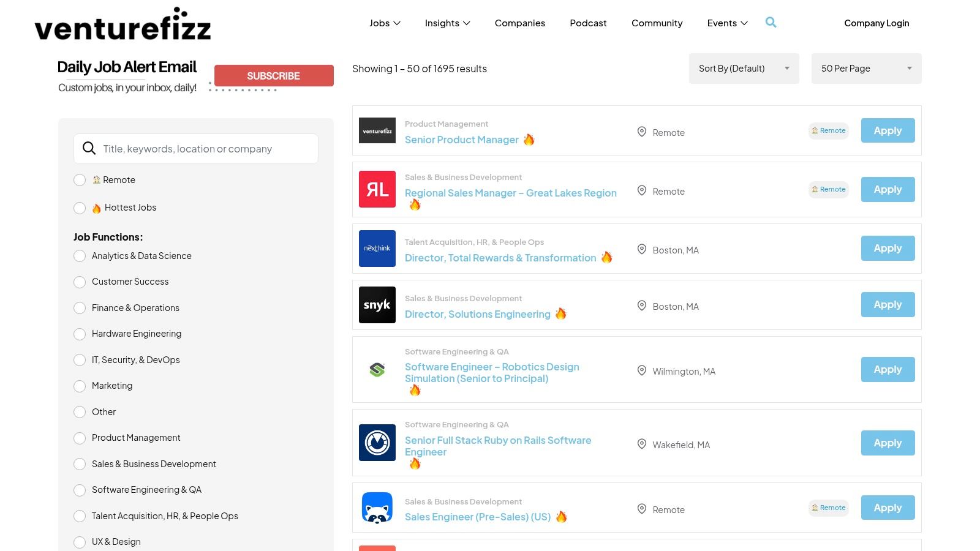Open the Community page

[657, 23]
